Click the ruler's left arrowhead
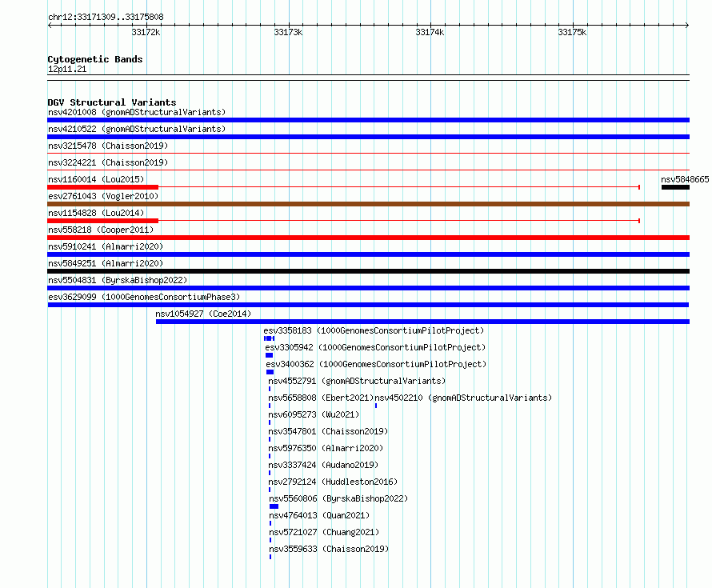This screenshot has height=588, width=712. [50, 26]
